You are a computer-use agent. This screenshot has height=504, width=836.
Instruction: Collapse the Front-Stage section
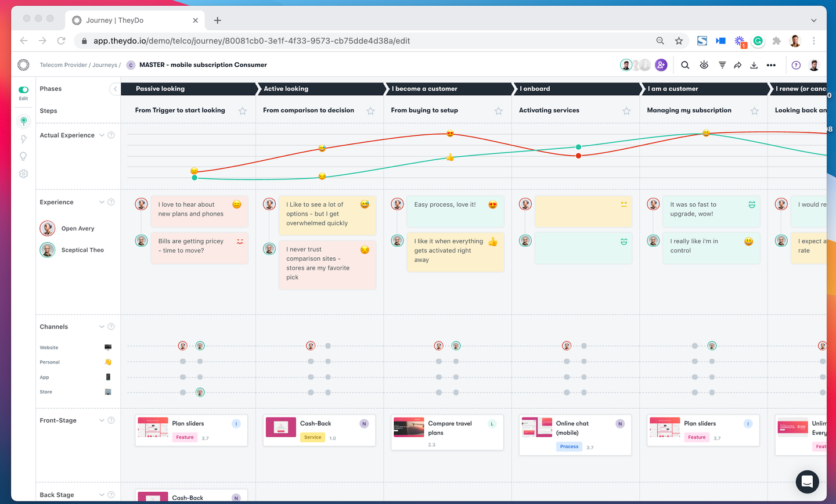click(101, 420)
